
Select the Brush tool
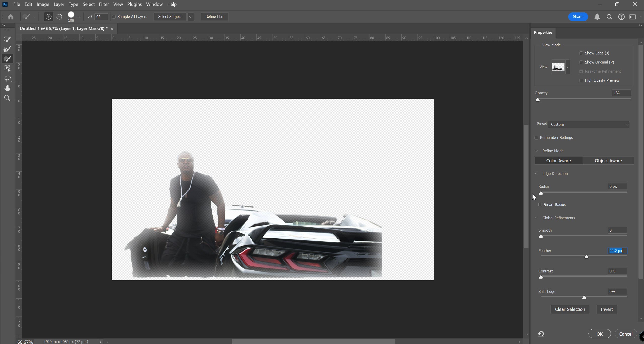(x=7, y=59)
